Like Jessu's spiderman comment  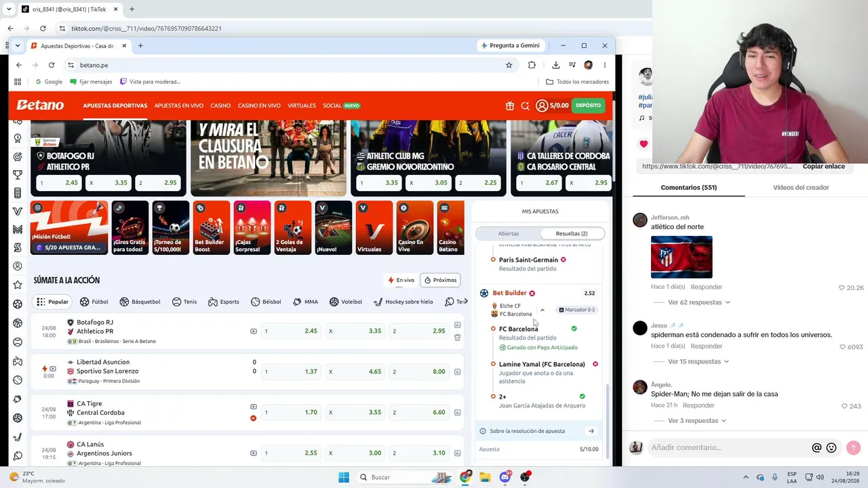tap(842, 347)
